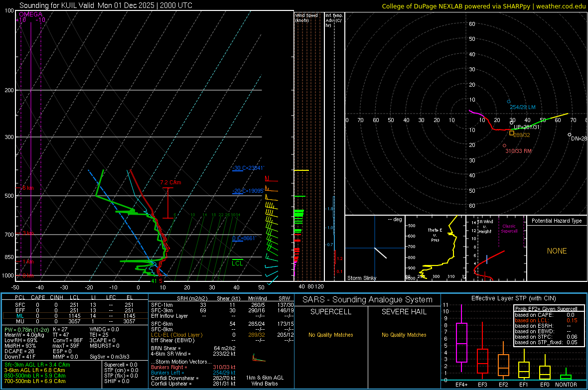This screenshot has width=588, height=390.
Task: Click the Sfc-3km AGL LR line
Action: 37,365
